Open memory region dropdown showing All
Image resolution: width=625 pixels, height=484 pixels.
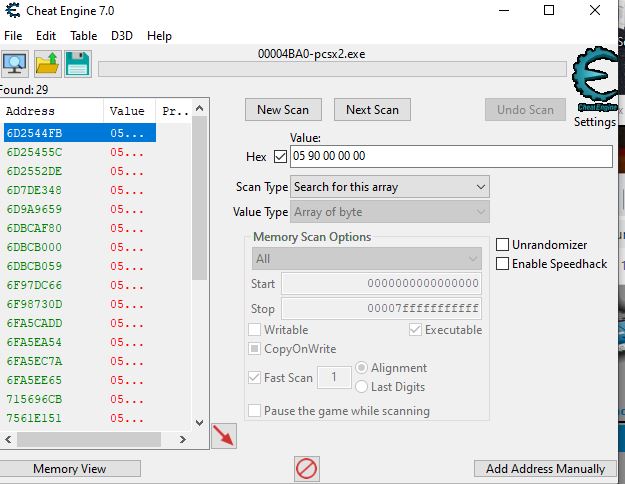(x=366, y=259)
